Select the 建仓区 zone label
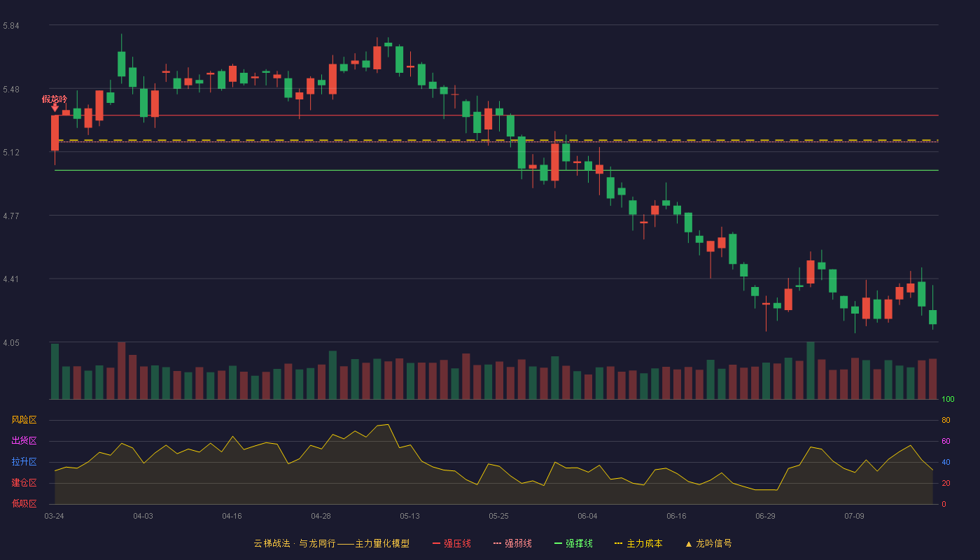The image size is (980, 560). (x=24, y=483)
